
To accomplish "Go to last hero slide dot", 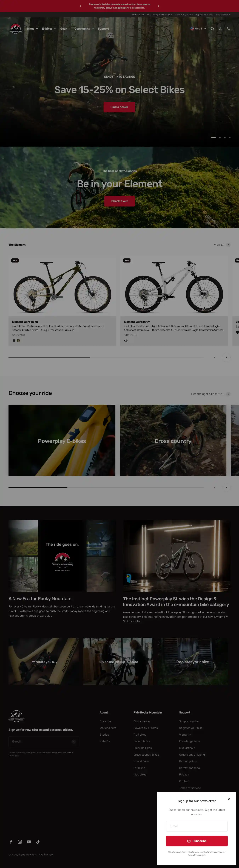I will pos(230,138).
